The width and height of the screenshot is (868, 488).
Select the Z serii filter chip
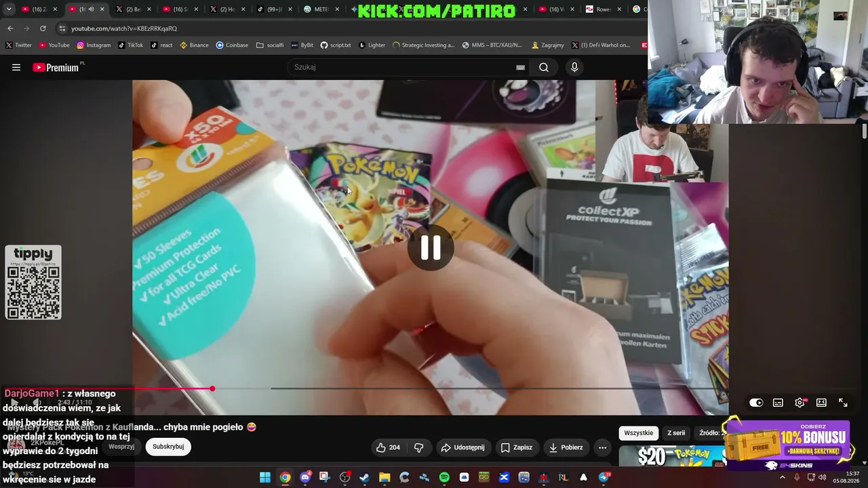[x=676, y=433]
